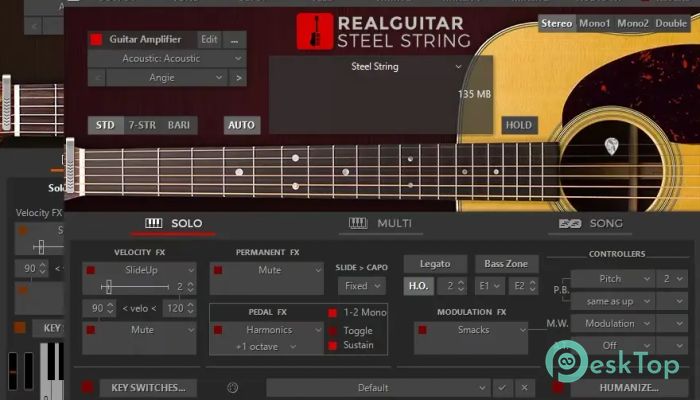
Task: Click the X icon beside the Default preset
Action: click(523, 387)
